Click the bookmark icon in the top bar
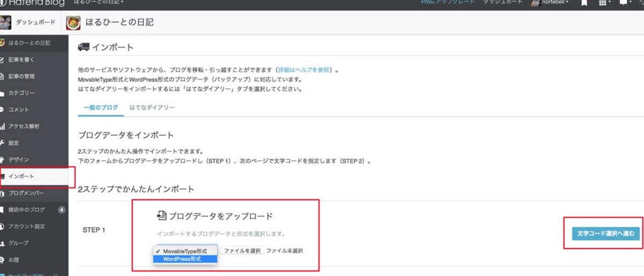The image size is (644, 276). [x=584, y=3]
